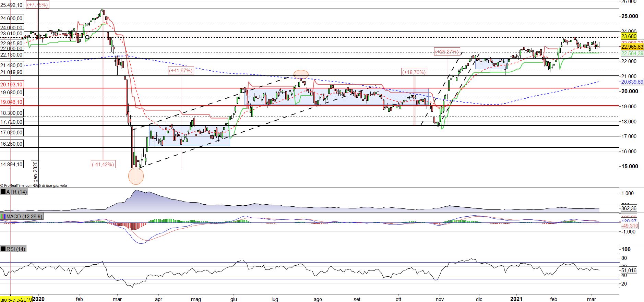Click the 24.600,00 level label

(x=12, y=19)
